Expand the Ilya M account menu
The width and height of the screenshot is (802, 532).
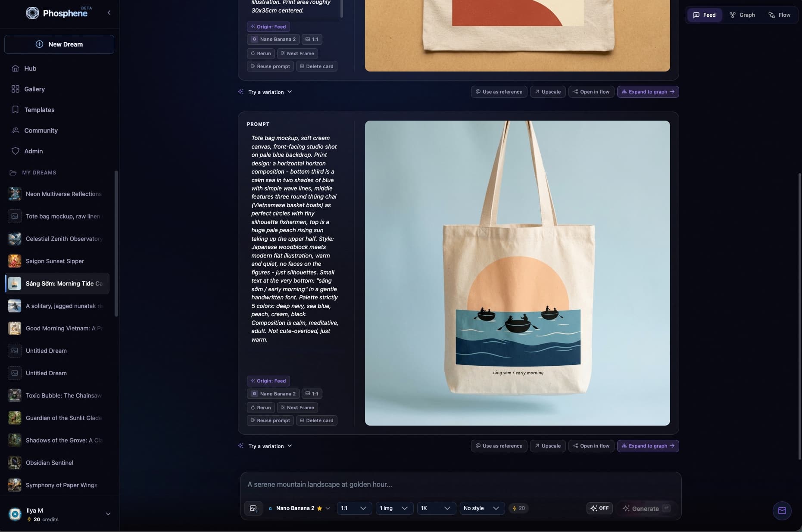coord(108,514)
